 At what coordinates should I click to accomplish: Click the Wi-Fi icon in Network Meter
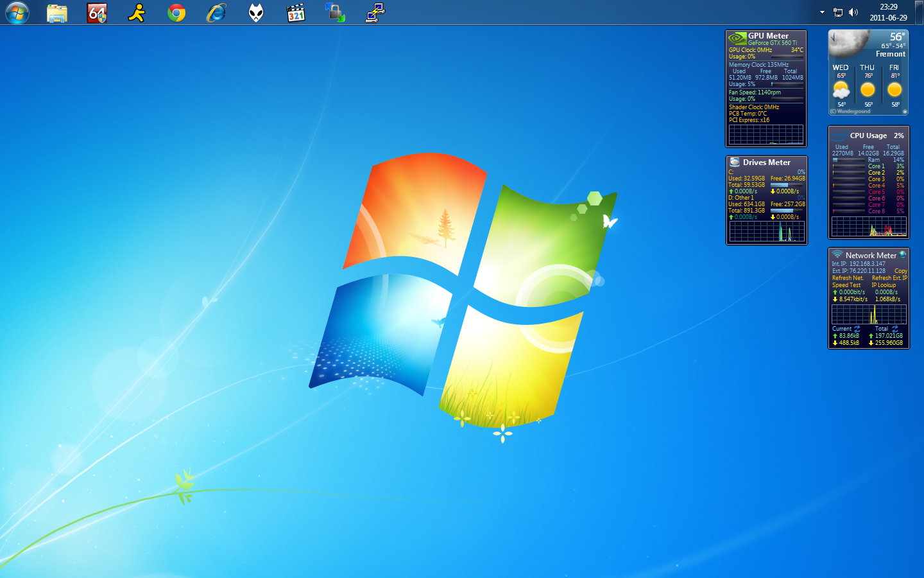point(837,255)
